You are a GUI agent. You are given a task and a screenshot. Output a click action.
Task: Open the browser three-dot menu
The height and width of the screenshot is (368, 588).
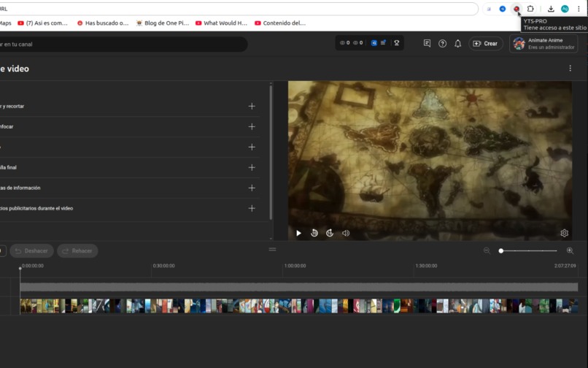click(579, 9)
